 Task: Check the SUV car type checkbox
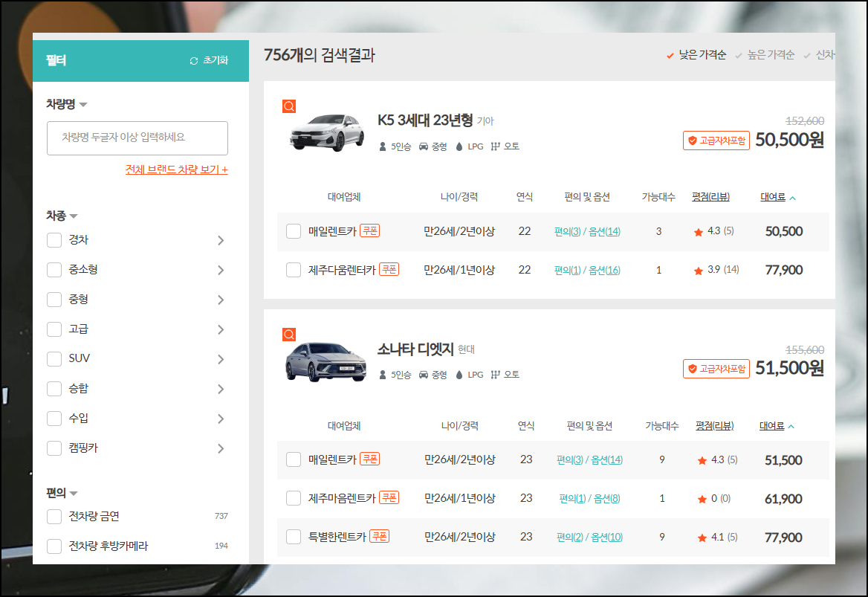pyautogui.click(x=54, y=359)
